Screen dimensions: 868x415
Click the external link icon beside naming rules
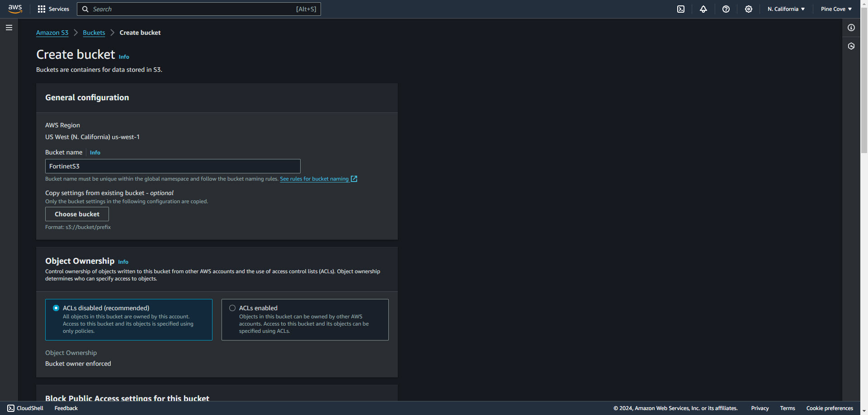(x=354, y=179)
